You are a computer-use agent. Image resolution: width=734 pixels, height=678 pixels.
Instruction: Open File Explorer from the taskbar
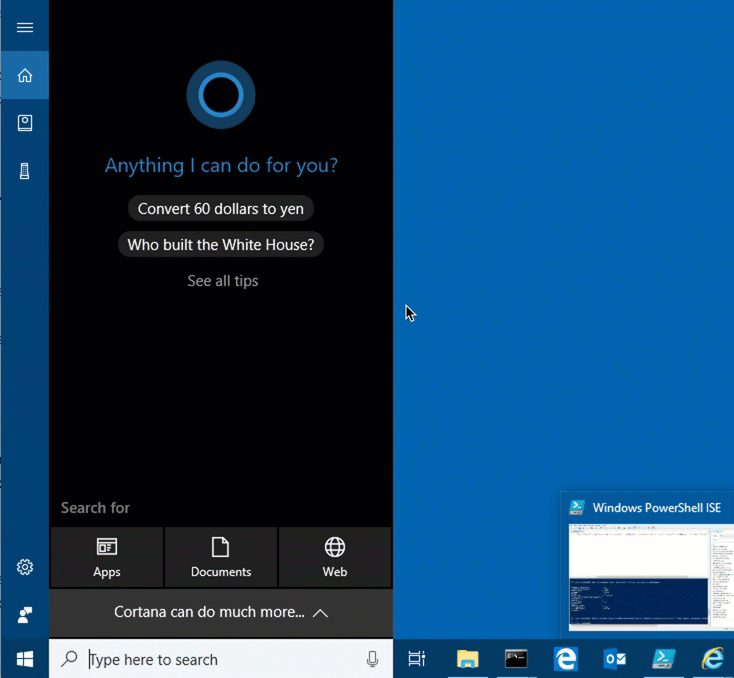click(468, 659)
